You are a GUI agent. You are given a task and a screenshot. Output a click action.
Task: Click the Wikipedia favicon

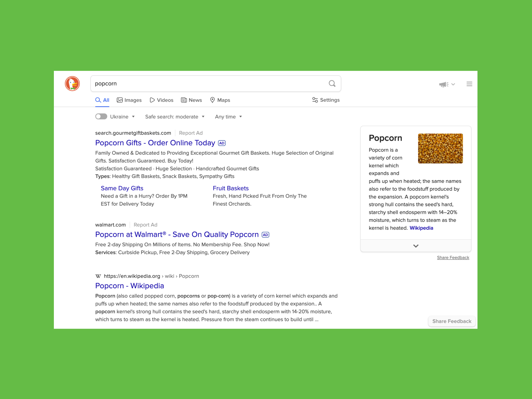point(98,276)
